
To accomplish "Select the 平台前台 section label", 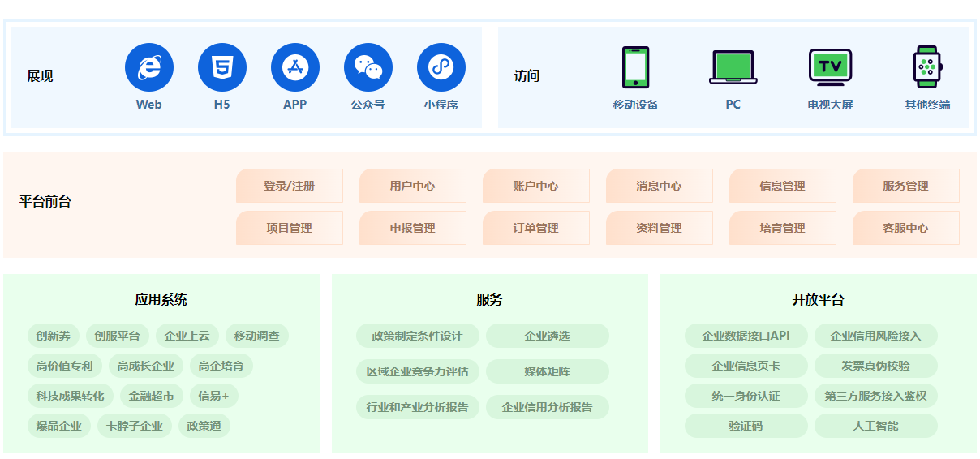I will click(45, 202).
